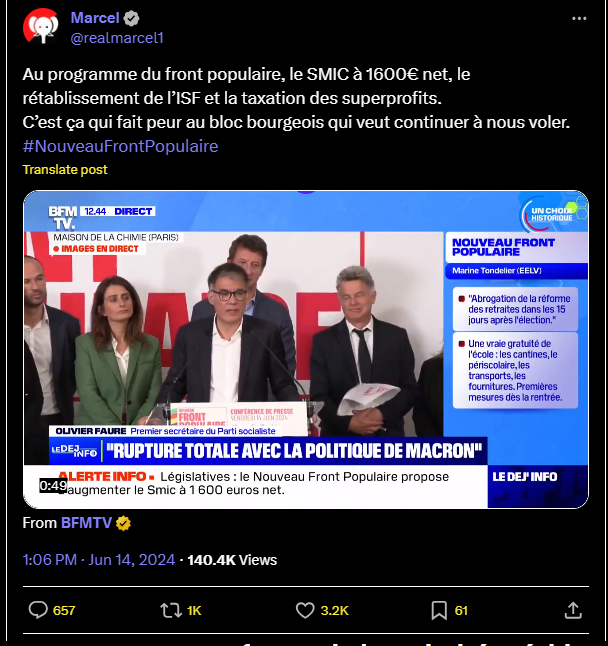Open the BFMTV source link

click(x=86, y=523)
